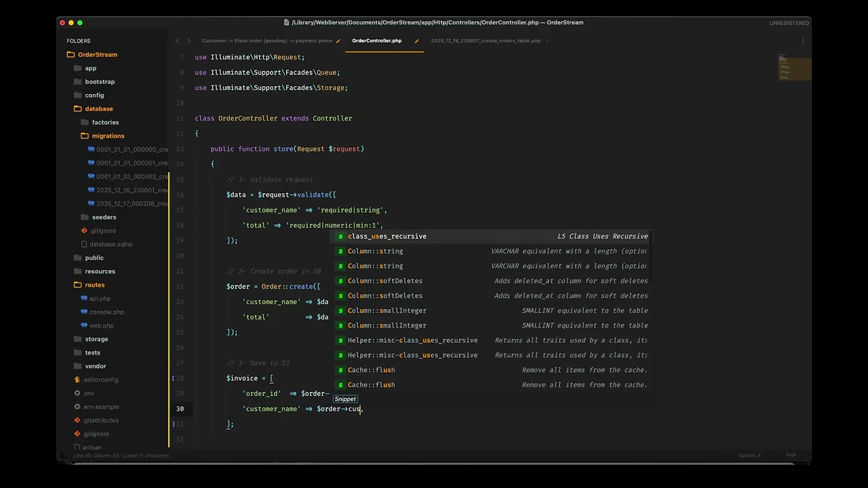Click 'public function store(Request $request)' line
Image resolution: width=868 pixels, height=488 pixels.
pyautogui.click(x=288, y=149)
